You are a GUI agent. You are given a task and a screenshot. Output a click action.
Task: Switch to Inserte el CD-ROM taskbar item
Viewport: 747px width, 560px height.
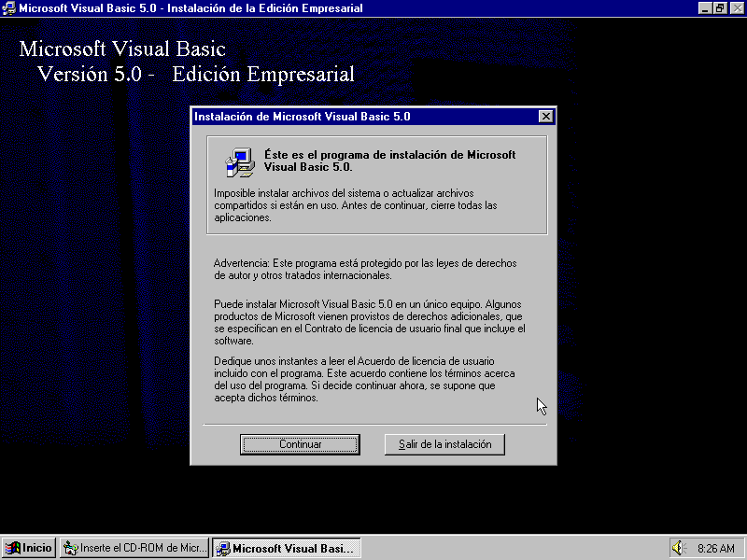point(134,548)
